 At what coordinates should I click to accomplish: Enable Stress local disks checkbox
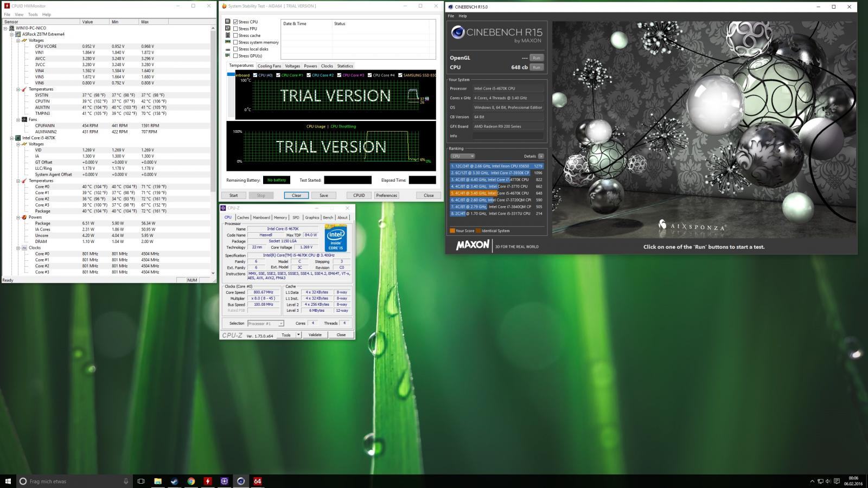(x=235, y=49)
